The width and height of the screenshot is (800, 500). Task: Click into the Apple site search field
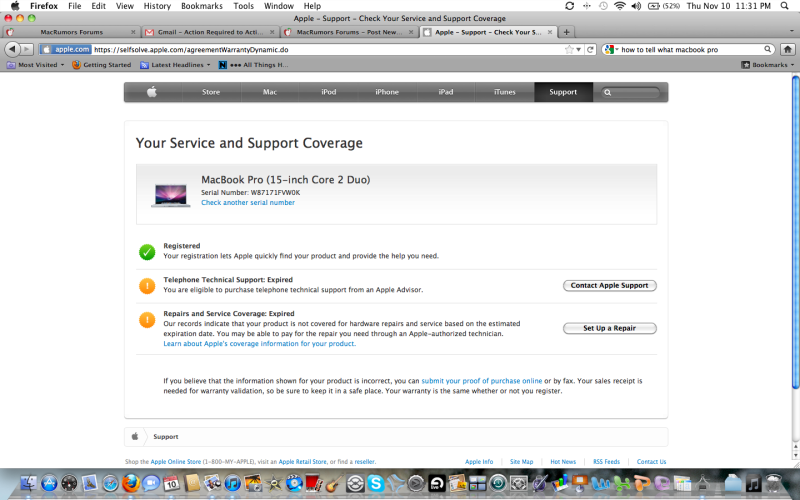click(631, 92)
